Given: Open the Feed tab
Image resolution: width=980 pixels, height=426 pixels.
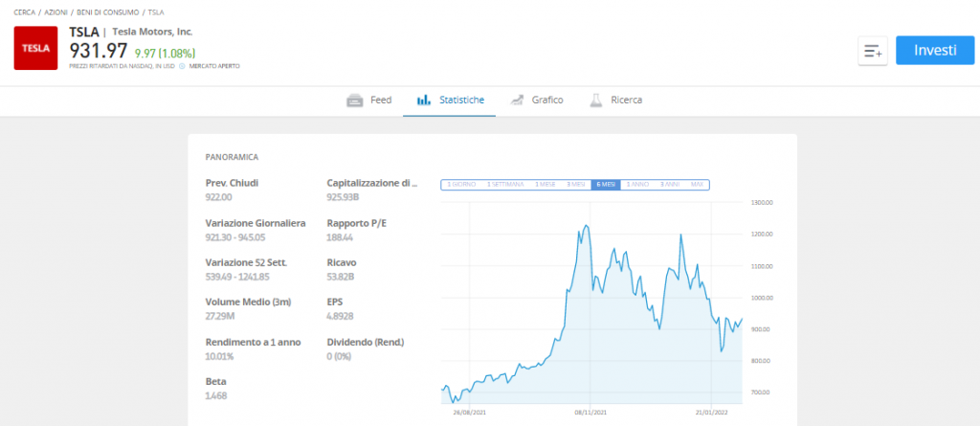Looking at the screenshot, I should (x=368, y=101).
